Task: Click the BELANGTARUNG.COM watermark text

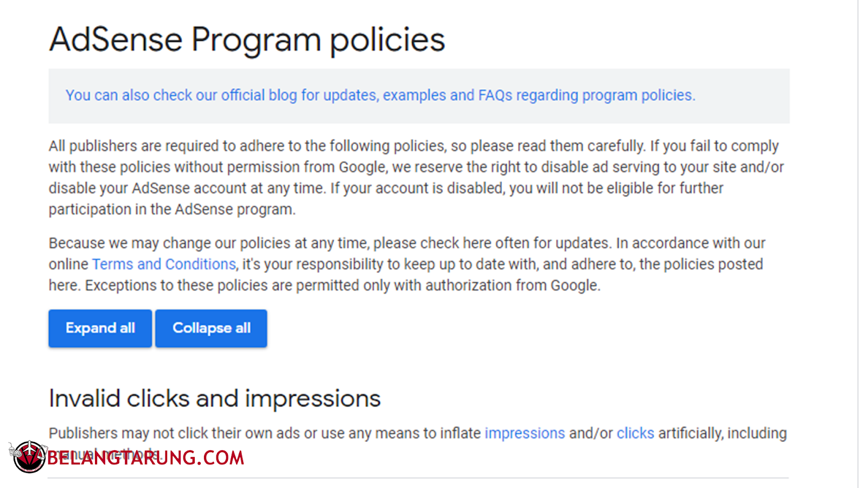Action: click(145, 458)
